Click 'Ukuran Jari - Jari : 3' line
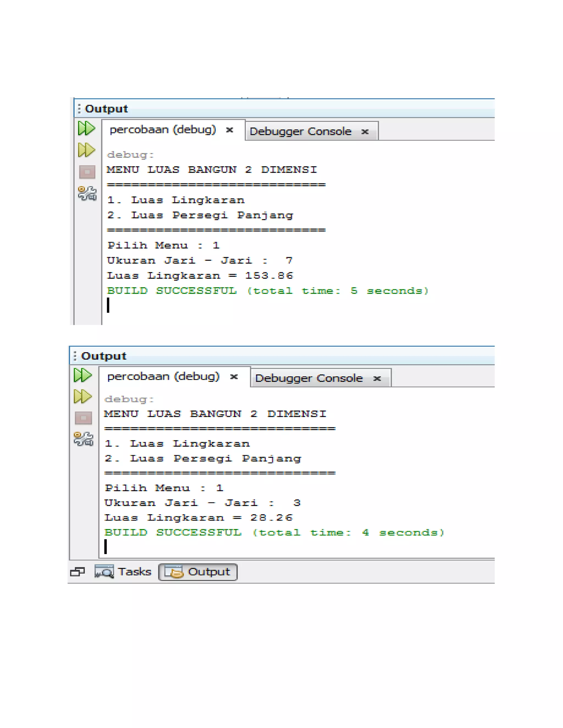The height and width of the screenshot is (728, 563). click(x=202, y=503)
